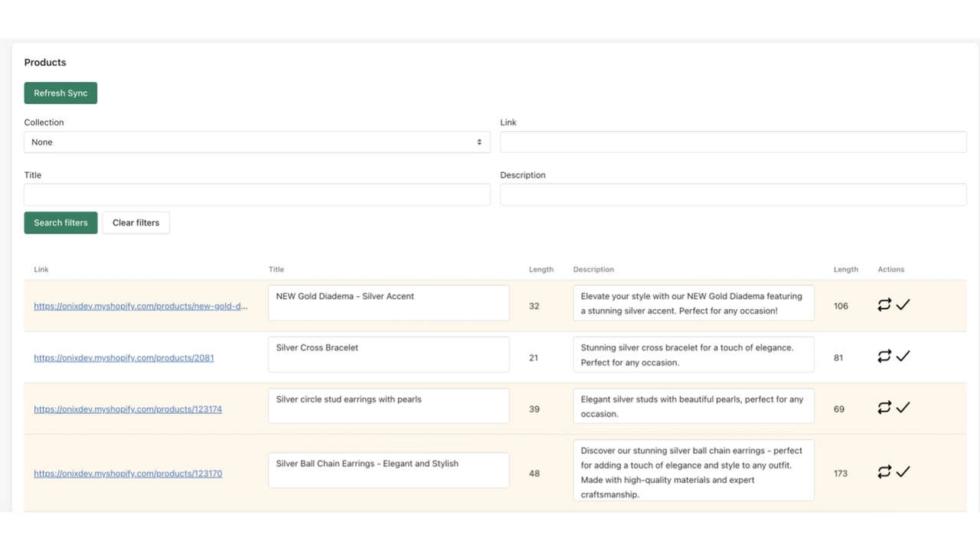Open the new-gold-d… product link
The width and height of the screenshot is (980, 551).
141,306
